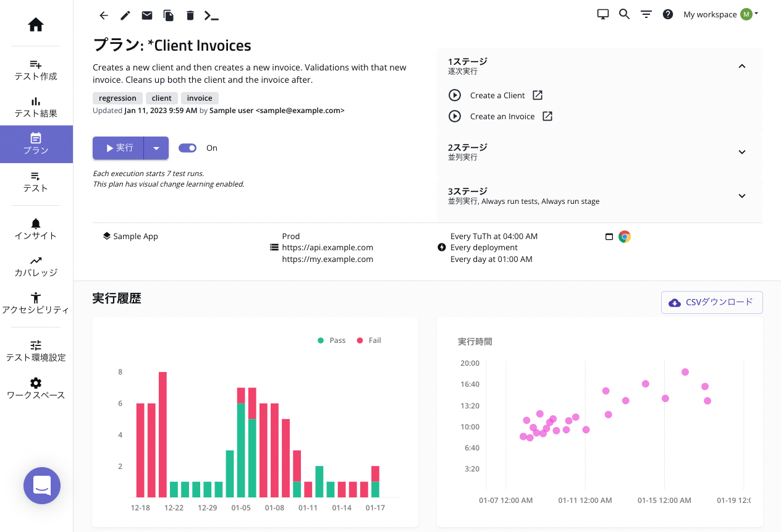Image resolution: width=781 pixels, height=532 pixels.
Task: Expand the 2ステージ section
Action: point(742,152)
